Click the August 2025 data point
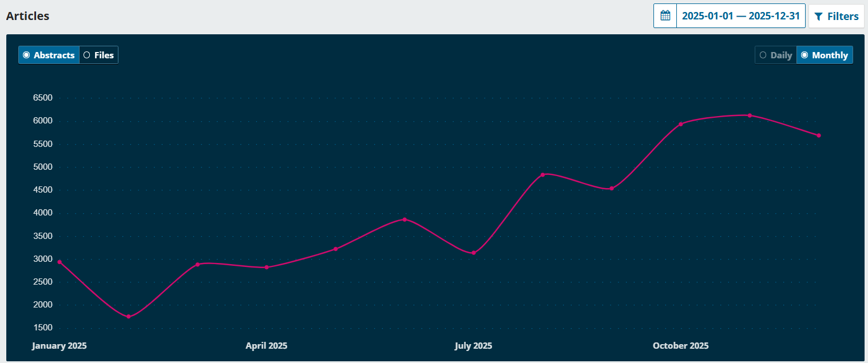The width and height of the screenshot is (868, 363). click(542, 174)
